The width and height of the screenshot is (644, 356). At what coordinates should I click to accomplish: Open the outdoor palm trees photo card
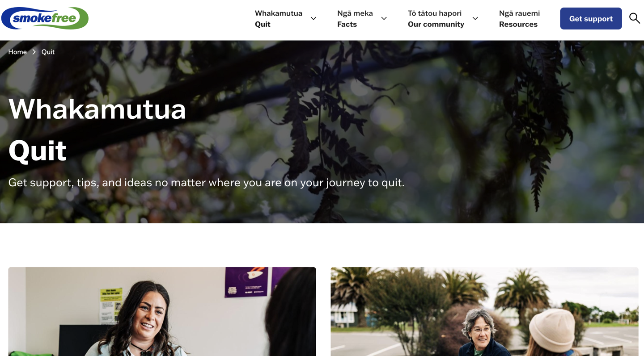pyautogui.click(x=484, y=311)
